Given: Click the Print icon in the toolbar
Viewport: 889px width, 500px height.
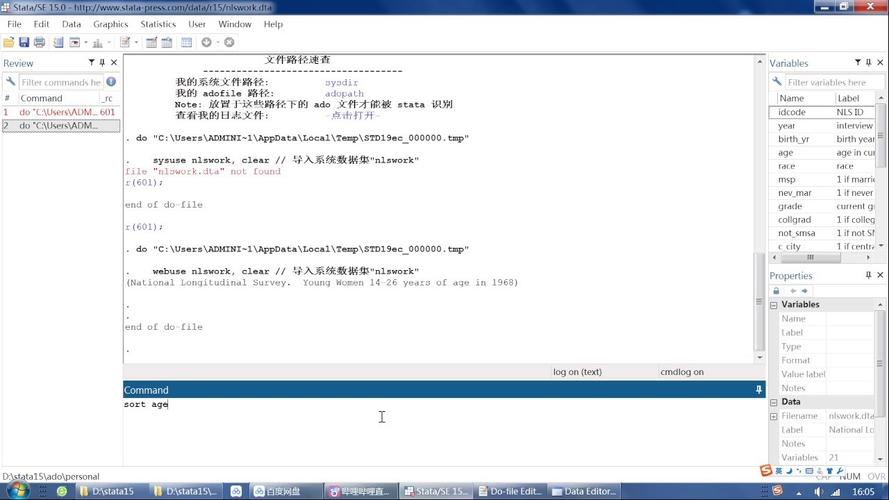Looking at the screenshot, I should [39, 43].
